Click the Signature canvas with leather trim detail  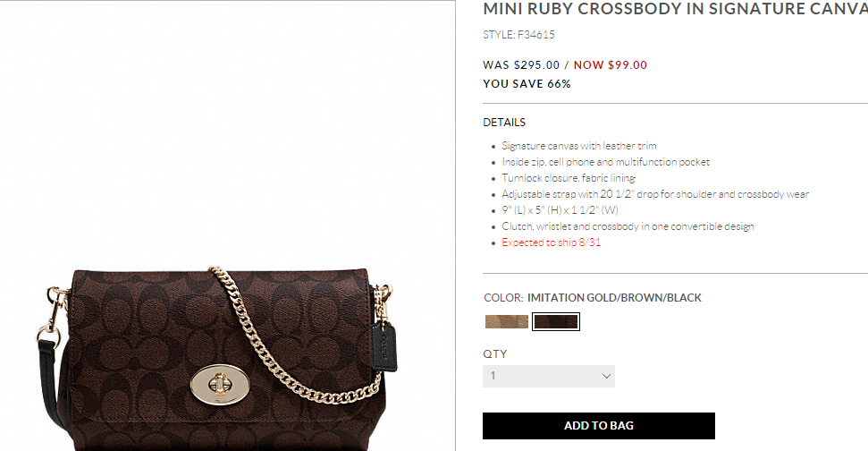(579, 146)
